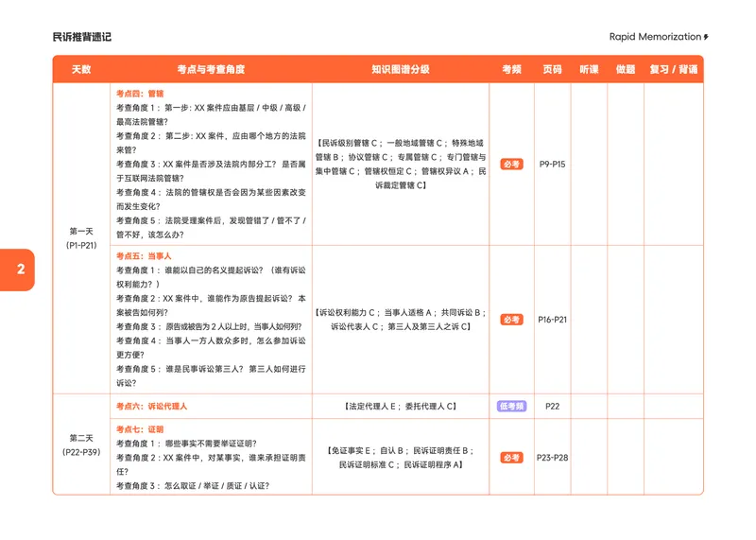Screen dimensions: 756x540
Task: Click the page range P16-P21
Action: (553, 320)
